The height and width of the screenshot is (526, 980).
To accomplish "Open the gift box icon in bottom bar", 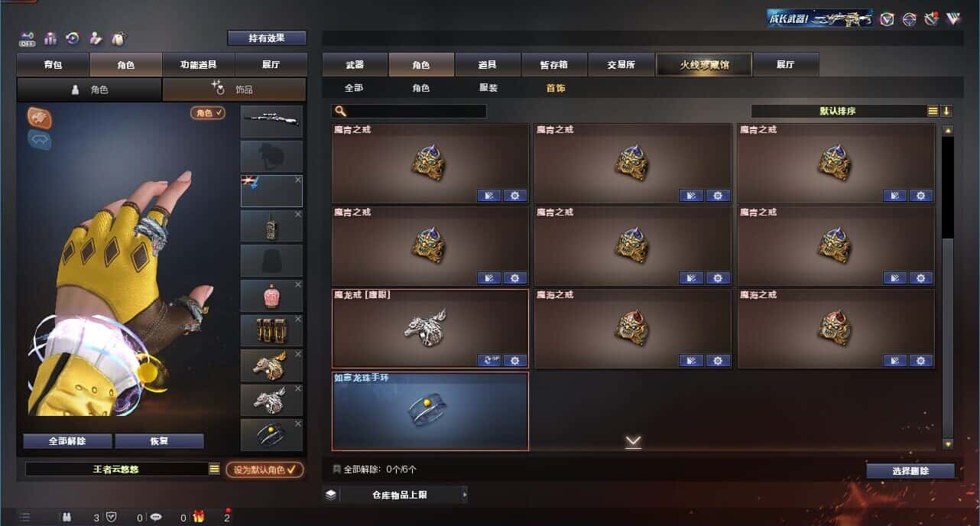I will coord(199,517).
